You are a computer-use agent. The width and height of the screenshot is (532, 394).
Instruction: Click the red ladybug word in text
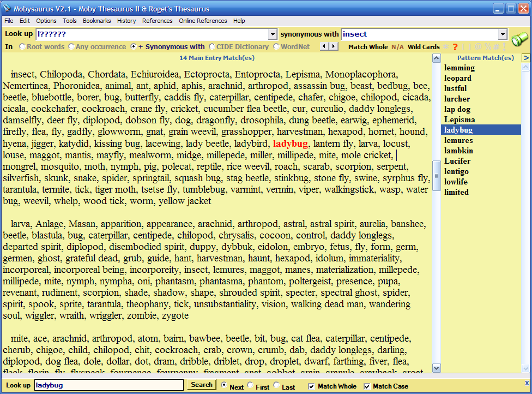coord(291,144)
